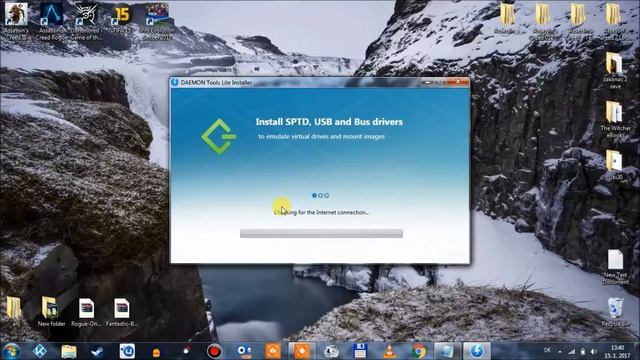The image size is (640, 360).
Task: Click the "Checking for the Internet connection..." status text
Action: 321,212
